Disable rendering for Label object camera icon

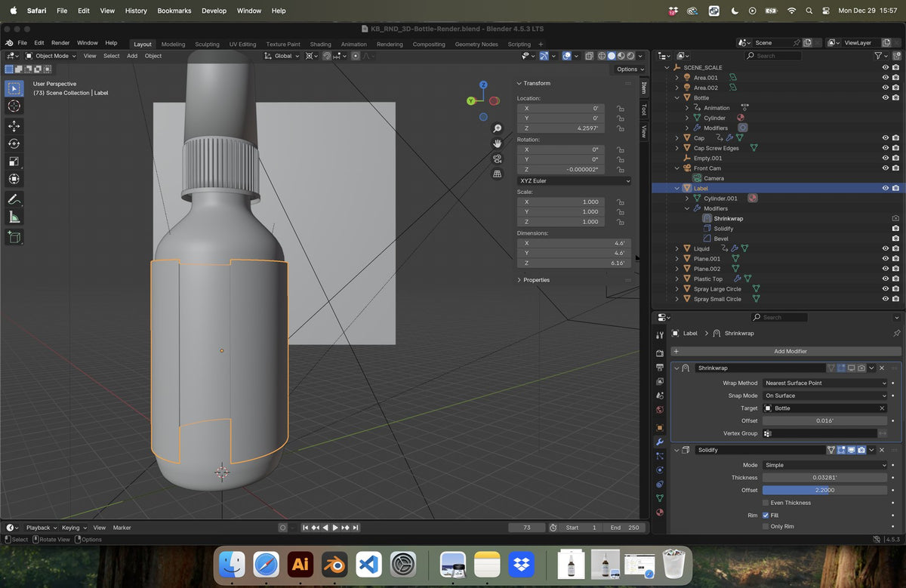pyautogui.click(x=895, y=188)
